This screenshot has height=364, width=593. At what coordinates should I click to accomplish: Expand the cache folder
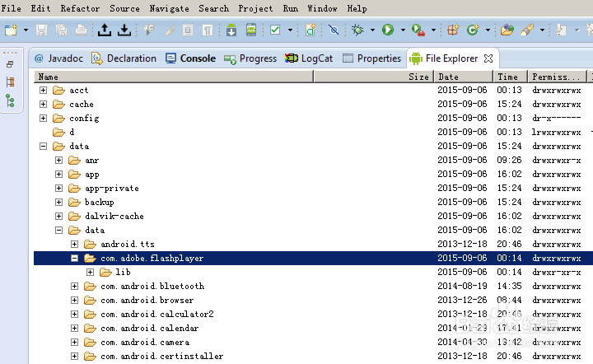tap(43, 105)
